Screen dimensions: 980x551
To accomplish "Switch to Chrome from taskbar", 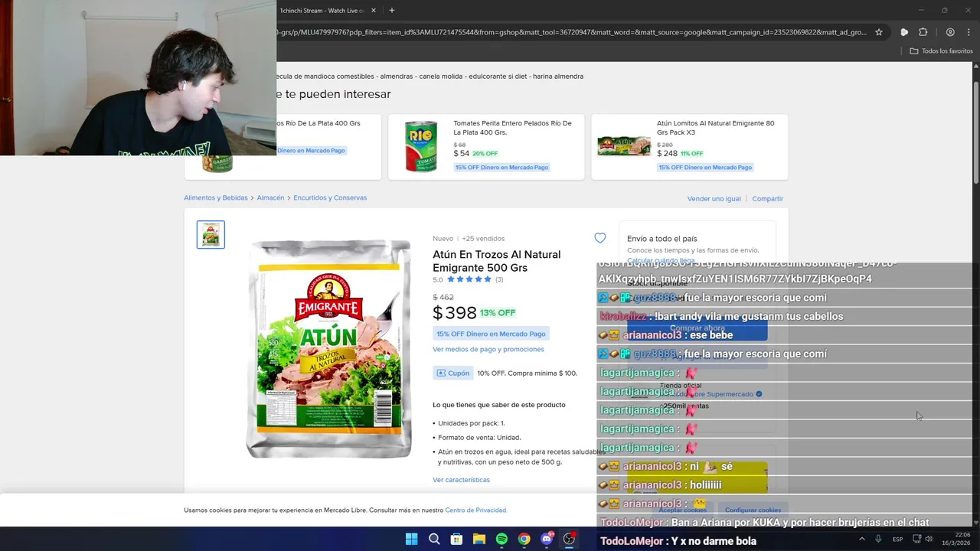I will pyautogui.click(x=524, y=539).
